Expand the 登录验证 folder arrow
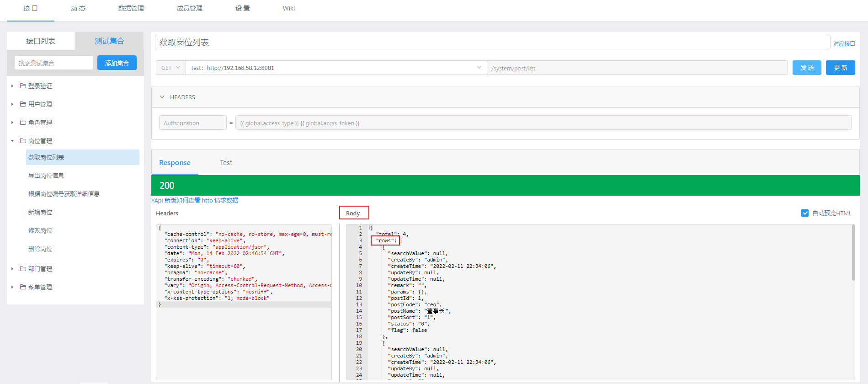This screenshot has height=384, width=868. pyautogui.click(x=12, y=86)
